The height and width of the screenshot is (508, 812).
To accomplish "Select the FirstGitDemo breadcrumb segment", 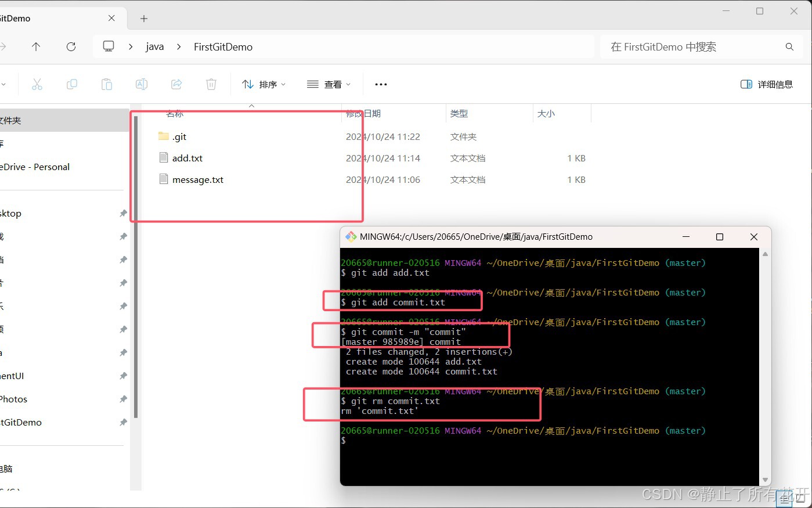I will coord(223,46).
